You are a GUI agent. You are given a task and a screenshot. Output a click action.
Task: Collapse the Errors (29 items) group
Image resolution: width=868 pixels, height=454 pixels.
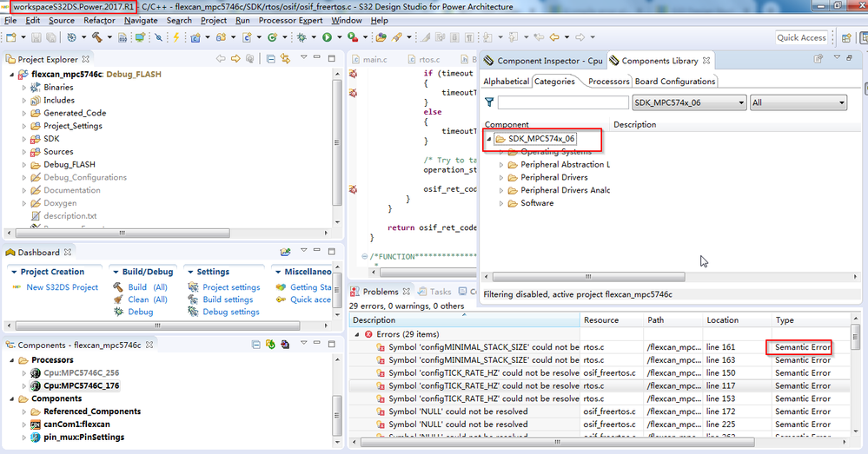coord(357,334)
